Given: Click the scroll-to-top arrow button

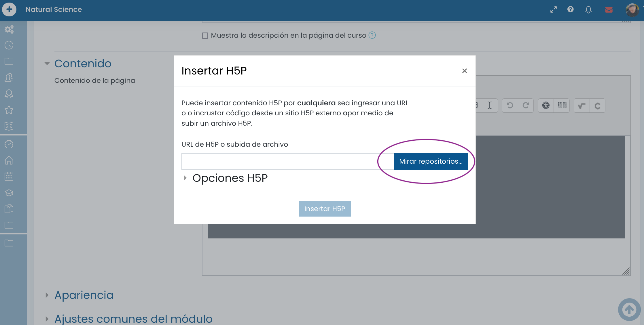Looking at the screenshot, I should (x=629, y=309).
